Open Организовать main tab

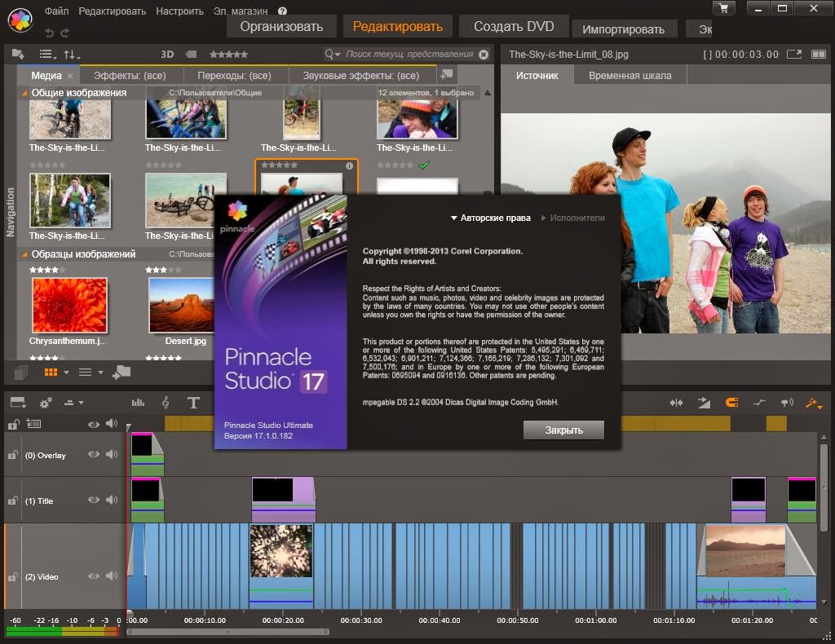click(x=281, y=27)
